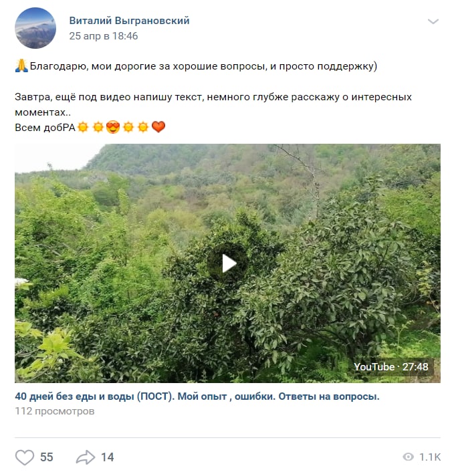Click the eye views icon
This screenshot has height=476, width=452.
(x=408, y=457)
